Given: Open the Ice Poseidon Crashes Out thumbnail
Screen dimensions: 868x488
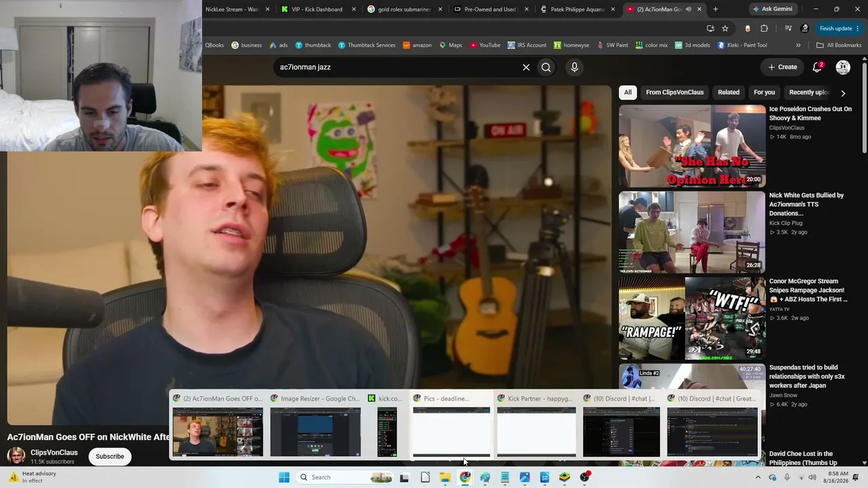Looking at the screenshot, I should (692, 146).
